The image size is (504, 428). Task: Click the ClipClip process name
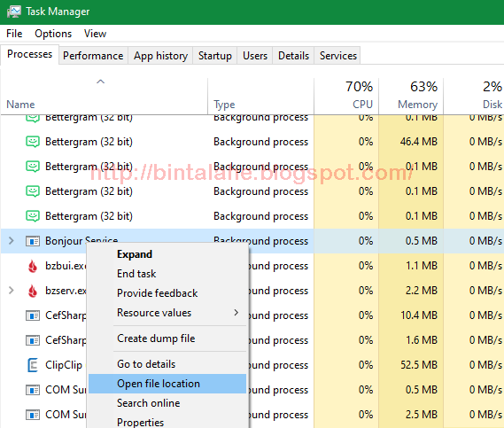pyautogui.click(x=64, y=365)
